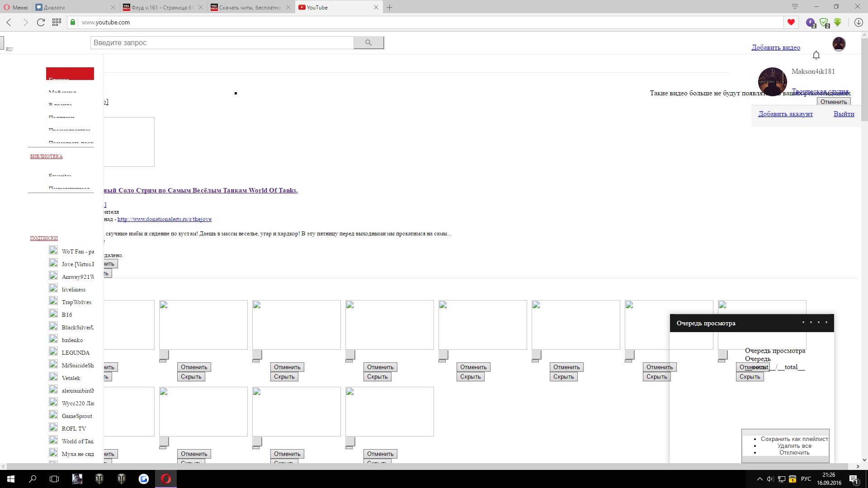Click the green download-arrow extension icon
This screenshot has width=868, height=488.
pyautogui.click(x=838, y=22)
